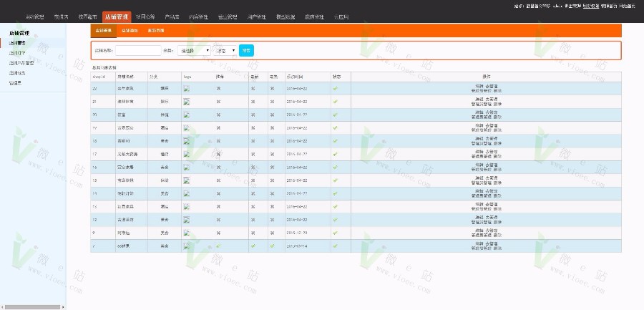The image size is (644, 310).
Task: Click the 推荐 cross icon for shop 16
Action: (x=218, y=168)
